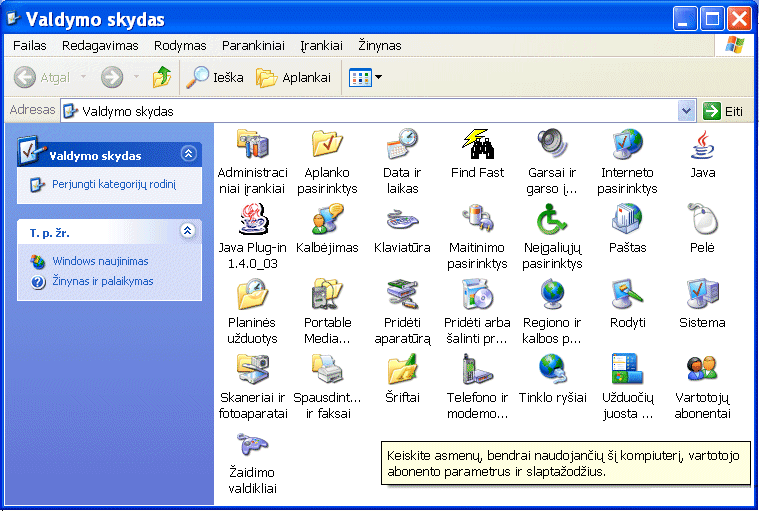Open Find Fast binoculars icon

tap(477, 144)
